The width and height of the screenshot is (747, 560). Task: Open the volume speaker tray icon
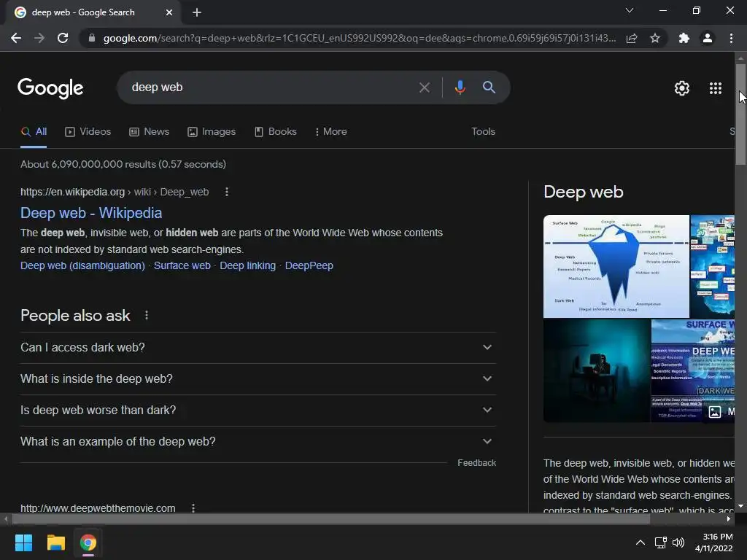(678, 542)
